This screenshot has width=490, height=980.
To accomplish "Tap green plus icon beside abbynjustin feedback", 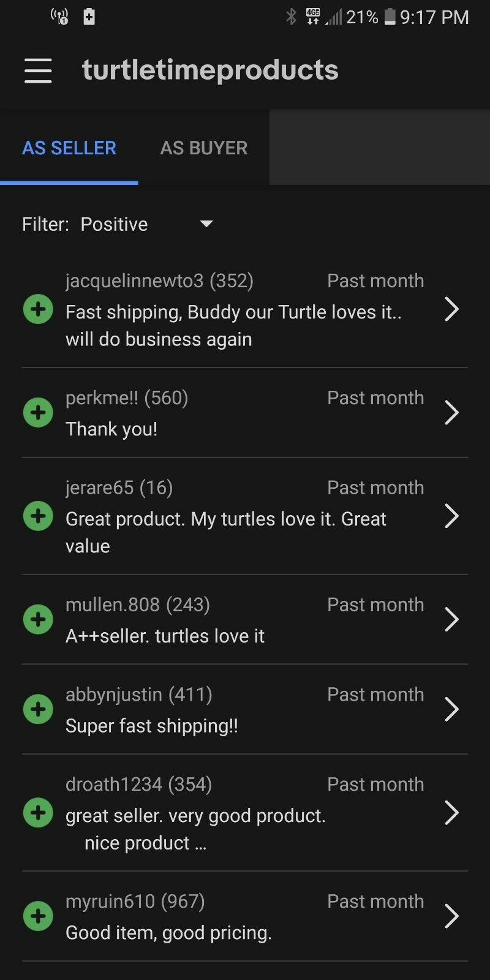I will pos(38,709).
